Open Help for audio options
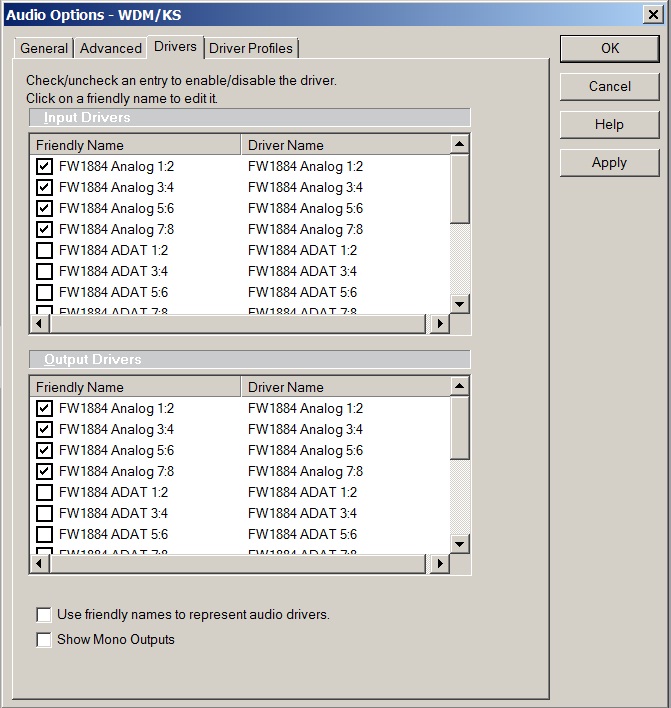Screen dimensions: 671x708 [610, 124]
